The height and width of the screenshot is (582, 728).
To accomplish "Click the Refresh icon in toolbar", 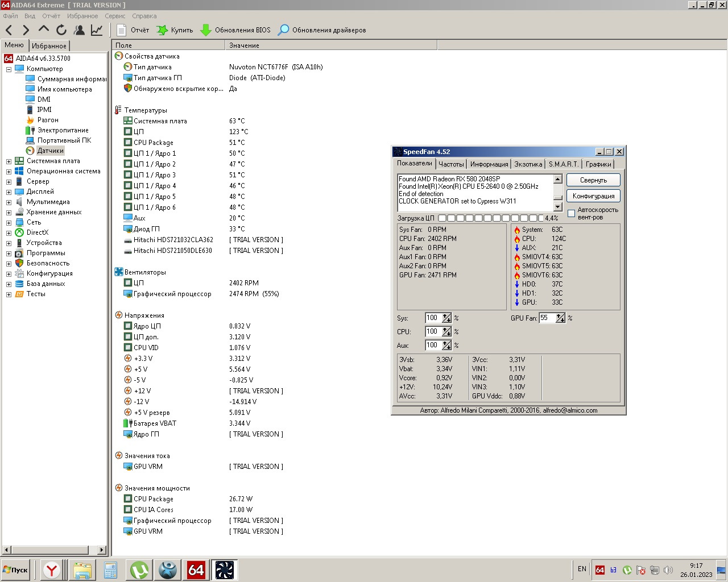I will tap(61, 30).
